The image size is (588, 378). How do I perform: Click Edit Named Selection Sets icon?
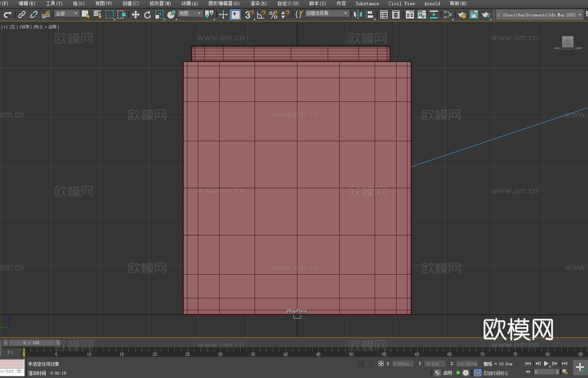(299, 14)
